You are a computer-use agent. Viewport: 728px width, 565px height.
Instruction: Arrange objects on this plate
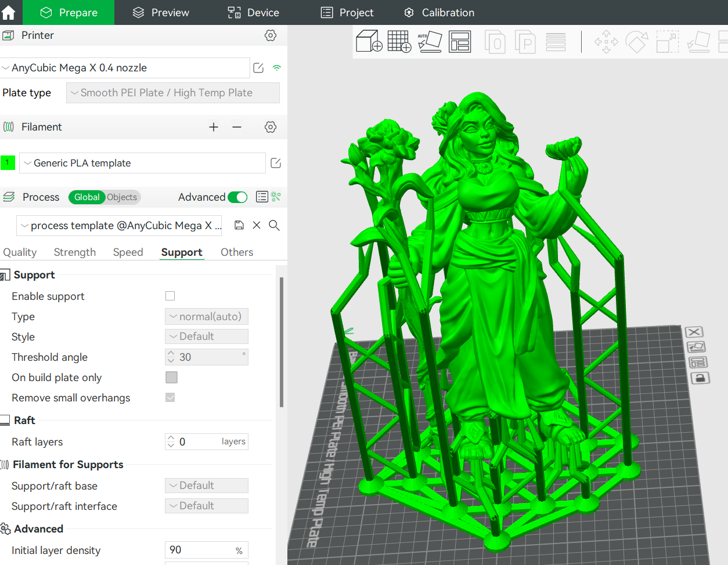point(698,363)
